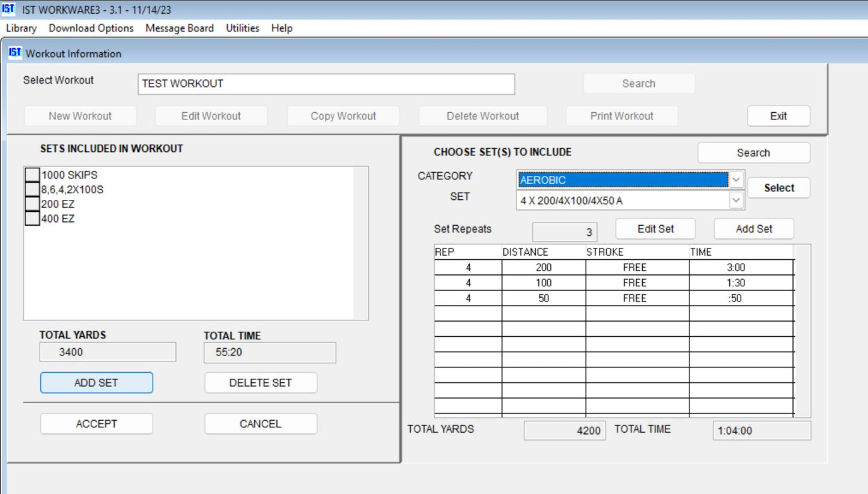Expand the CATEGORY dropdown arrow
Screen dimensions: 868x494
(736, 179)
